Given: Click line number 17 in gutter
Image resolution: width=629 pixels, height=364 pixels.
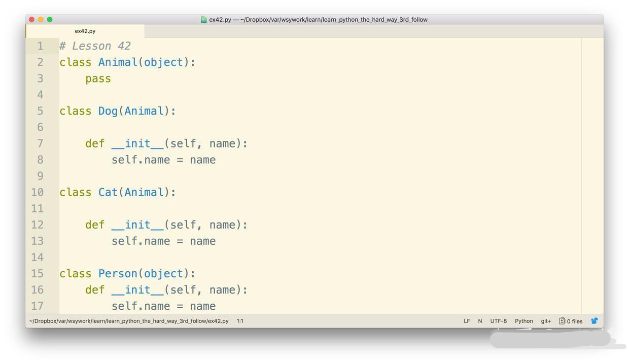Looking at the screenshot, I should point(37,306).
